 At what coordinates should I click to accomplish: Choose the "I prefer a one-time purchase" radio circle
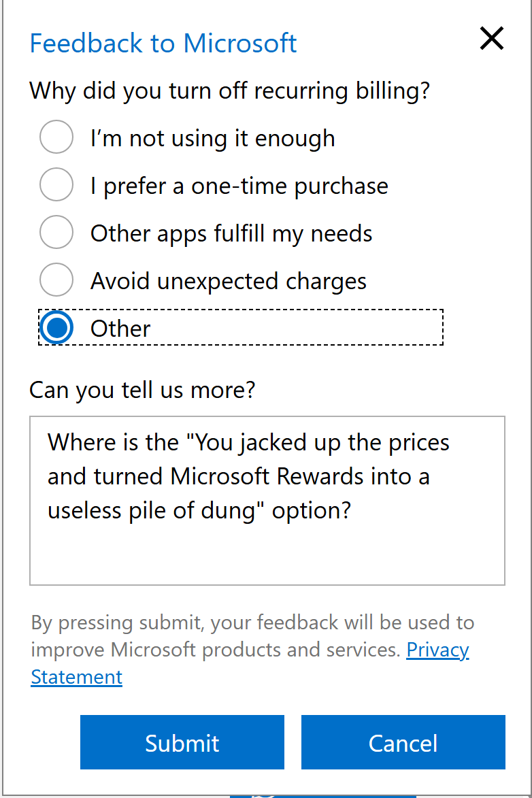click(x=56, y=185)
